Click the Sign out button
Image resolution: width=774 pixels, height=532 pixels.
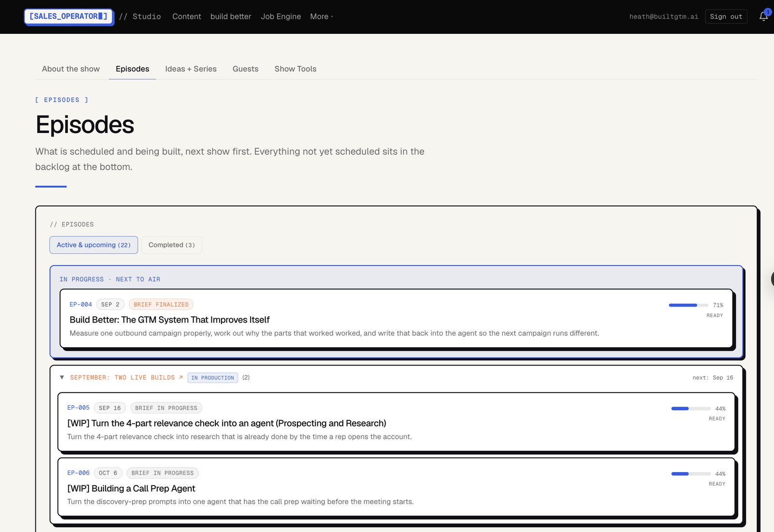(x=726, y=16)
